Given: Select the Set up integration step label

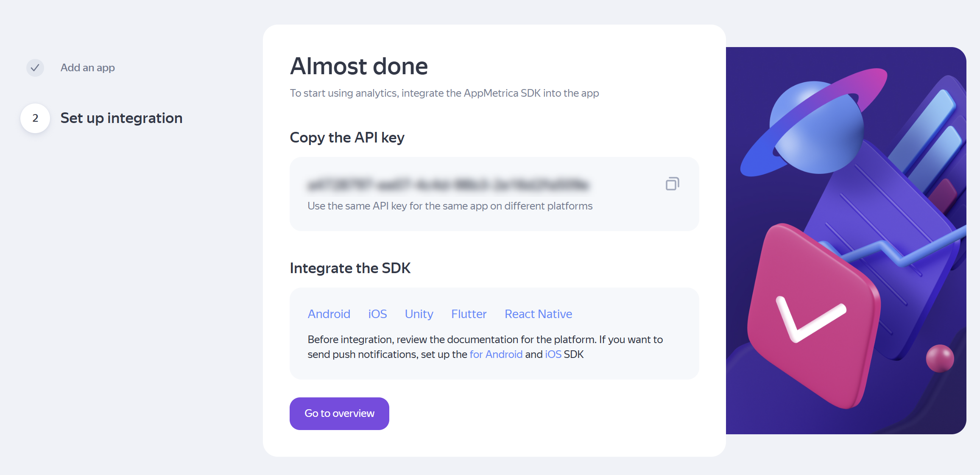Looking at the screenshot, I should coord(121,118).
